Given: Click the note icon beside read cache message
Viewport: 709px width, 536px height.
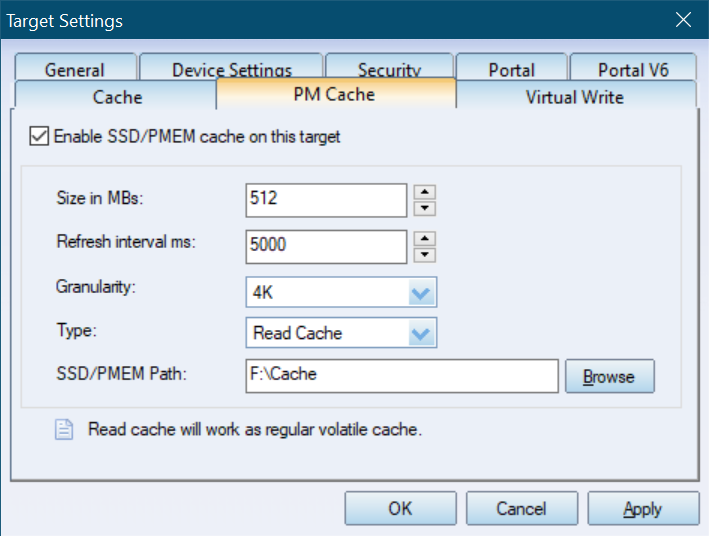Looking at the screenshot, I should tap(64, 430).
